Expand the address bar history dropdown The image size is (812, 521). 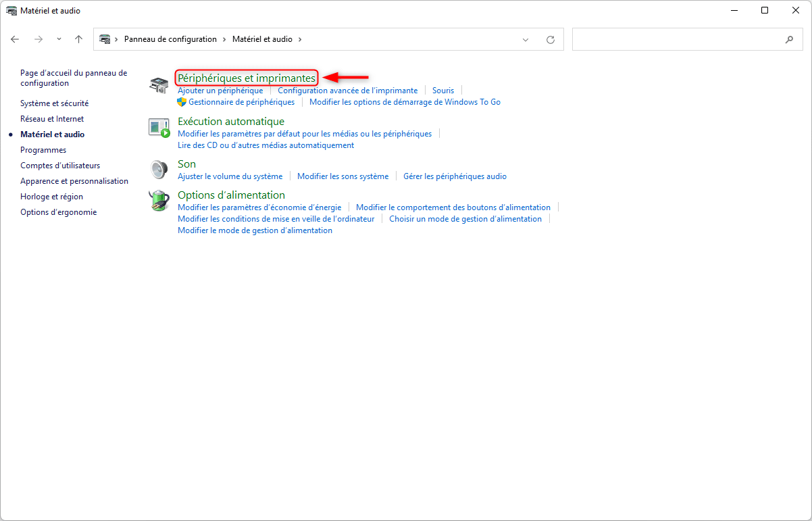tap(526, 40)
